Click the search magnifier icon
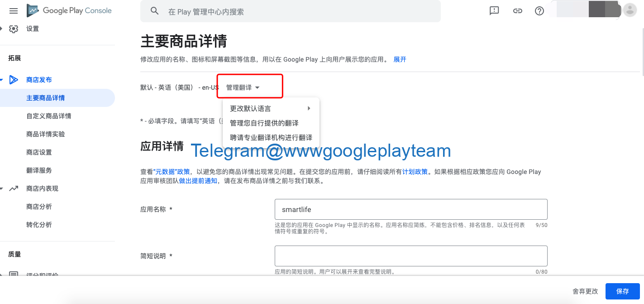The height and width of the screenshot is (304, 644). pyautogui.click(x=155, y=11)
